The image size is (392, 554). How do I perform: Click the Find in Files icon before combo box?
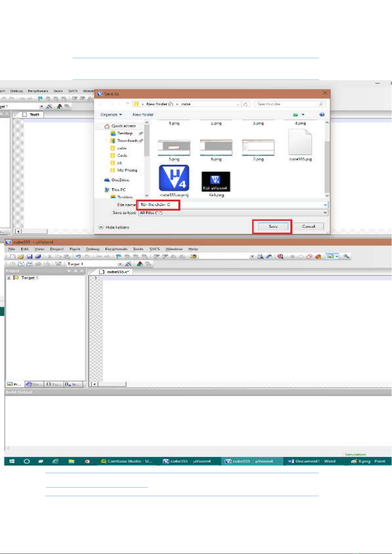pyautogui.click(x=194, y=256)
